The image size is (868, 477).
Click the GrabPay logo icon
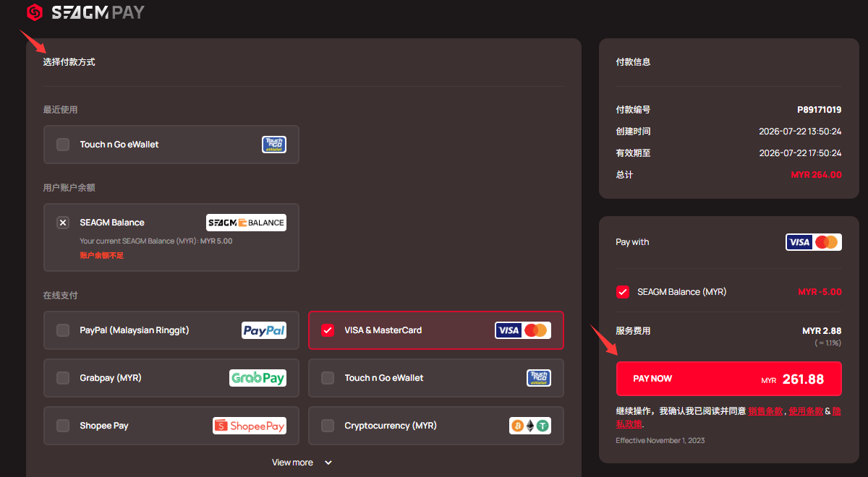tap(258, 378)
